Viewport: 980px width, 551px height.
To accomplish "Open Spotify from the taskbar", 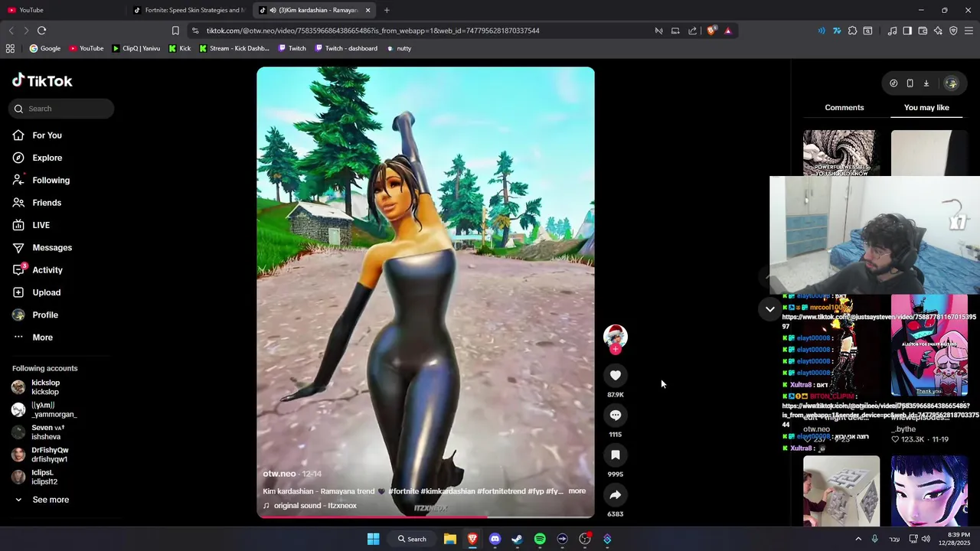I will [540, 539].
